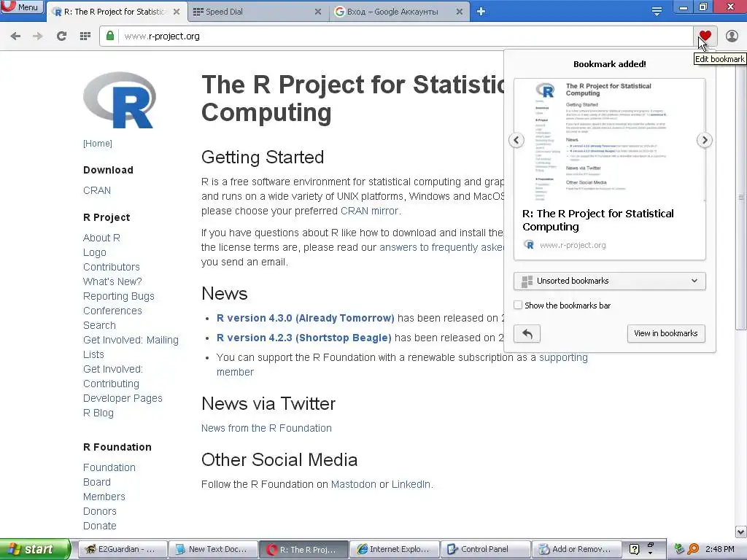Screen dimensions: 747x560
Task: Switch to New Text Document taskbar window
Action: click(x=214, y=549)
